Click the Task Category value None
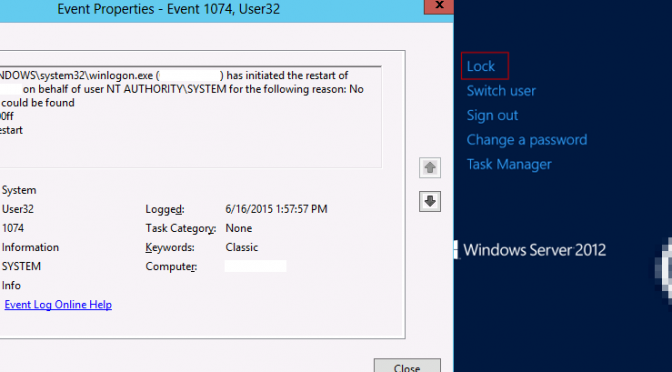 tap(238, 228)
